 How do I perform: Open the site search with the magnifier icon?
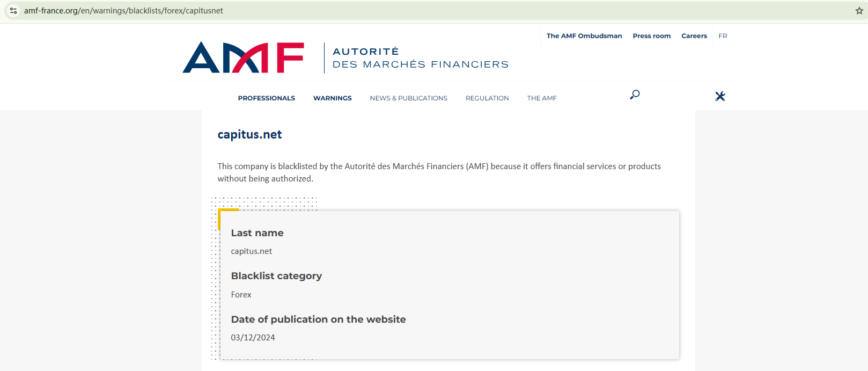click(634, 94)
